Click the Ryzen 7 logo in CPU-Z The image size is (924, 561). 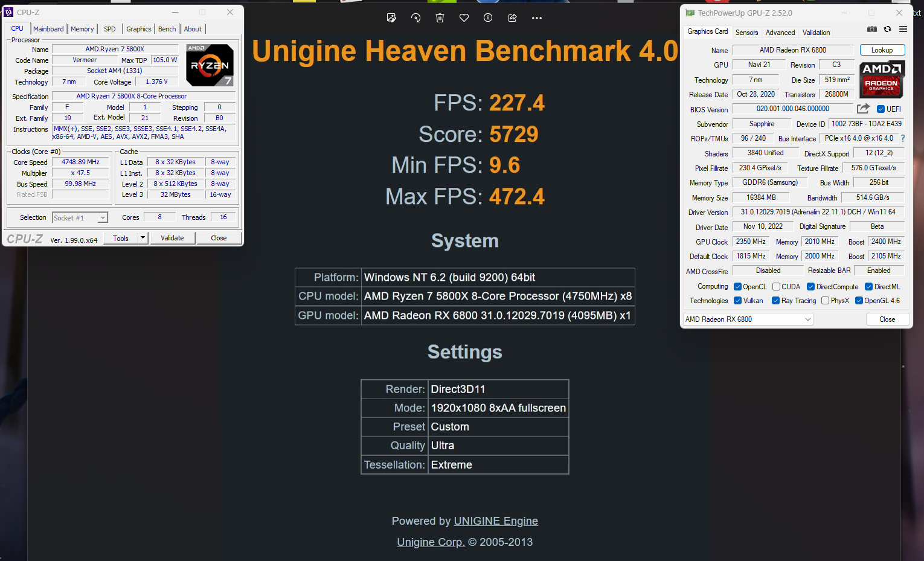coord(210,65)
